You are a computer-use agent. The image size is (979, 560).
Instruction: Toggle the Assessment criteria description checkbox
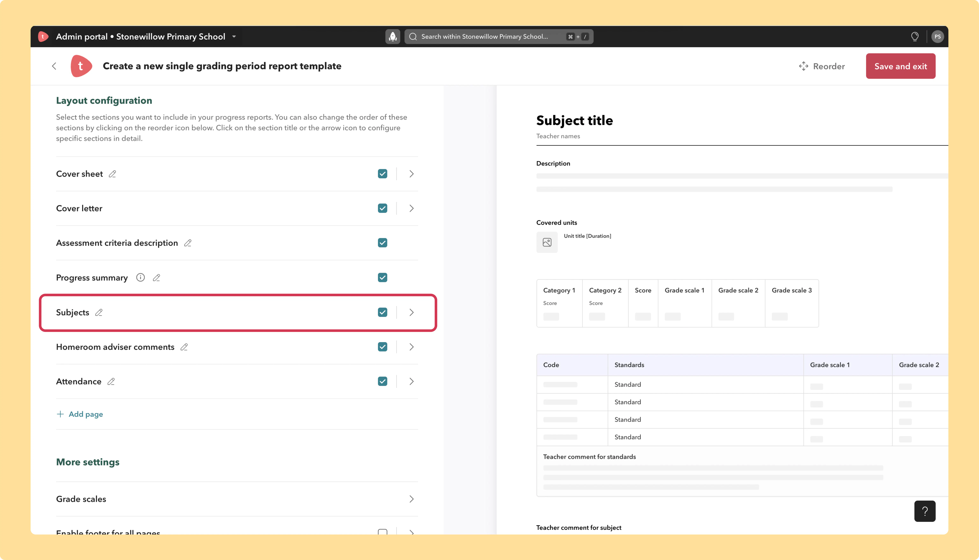click(x=382, y=243)
